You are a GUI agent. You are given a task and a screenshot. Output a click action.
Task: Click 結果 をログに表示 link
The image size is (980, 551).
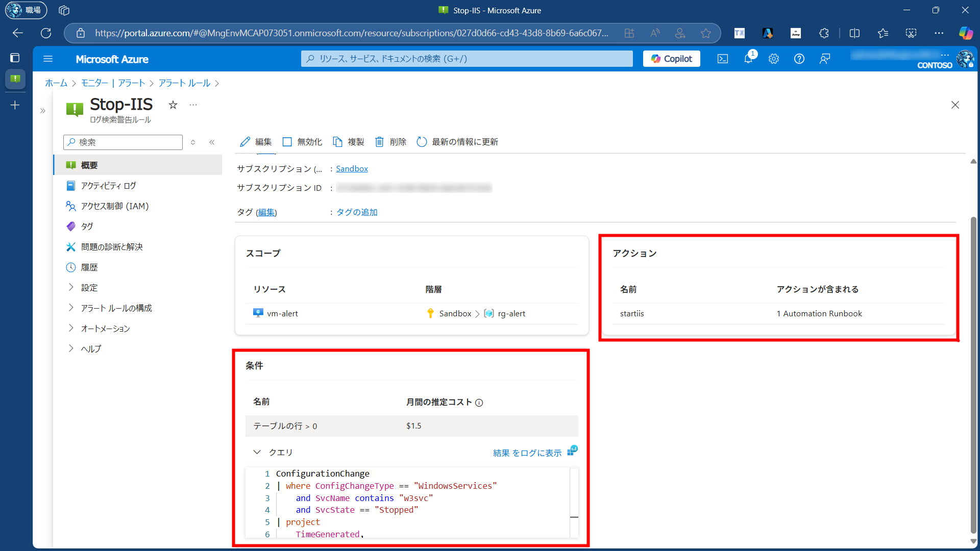[x=527, y=453]
